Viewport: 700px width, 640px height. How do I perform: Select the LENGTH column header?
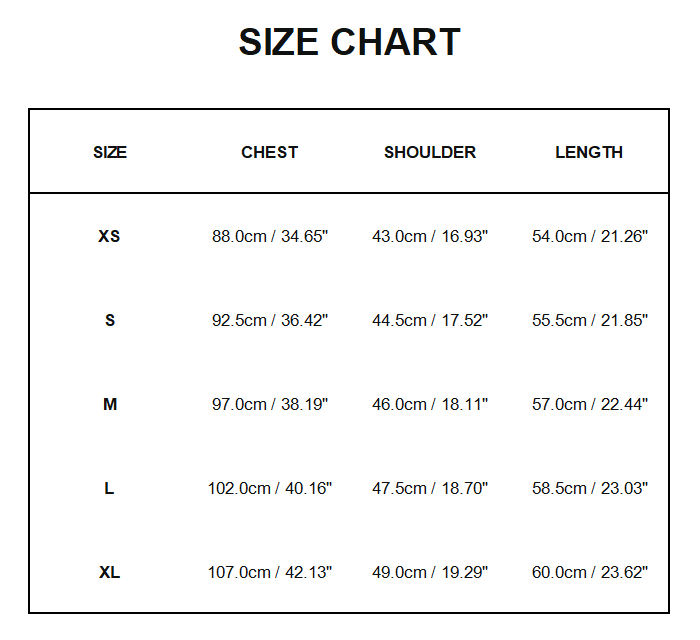coord(589,152)
